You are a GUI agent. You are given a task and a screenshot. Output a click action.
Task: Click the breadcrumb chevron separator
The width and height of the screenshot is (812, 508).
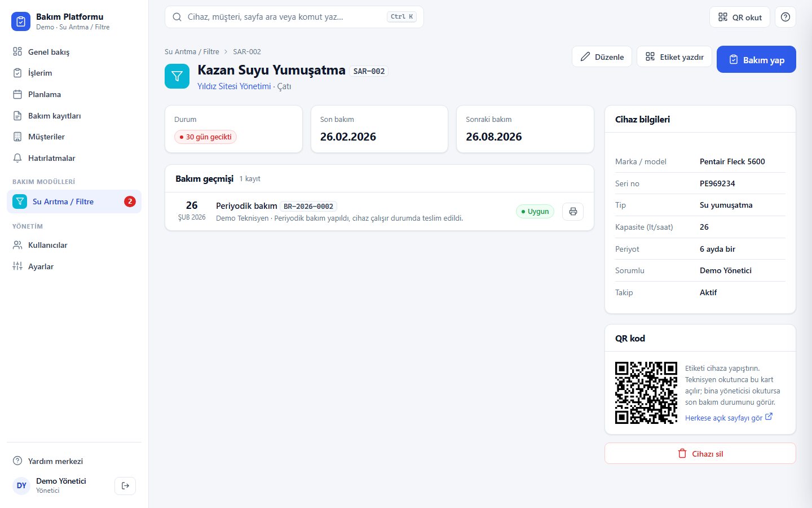click(226, 51)
